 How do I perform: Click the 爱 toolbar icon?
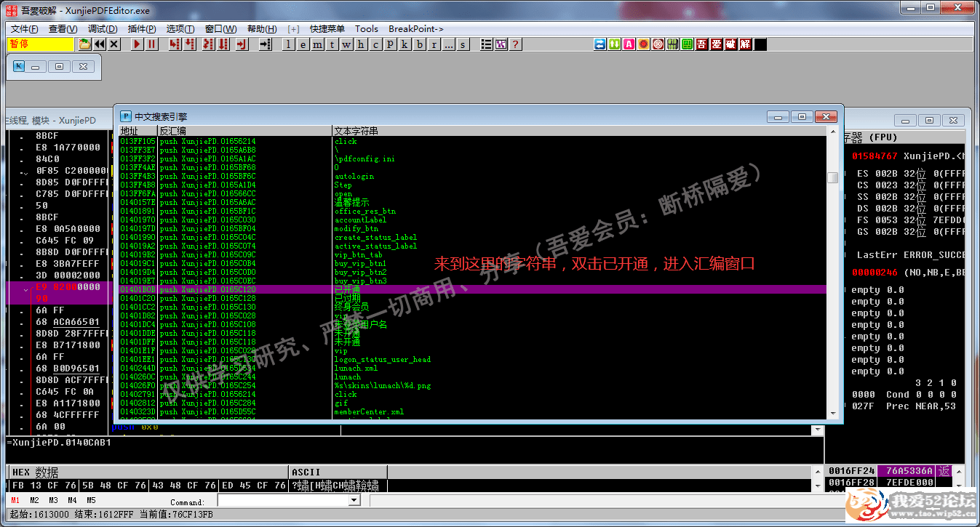717,44
